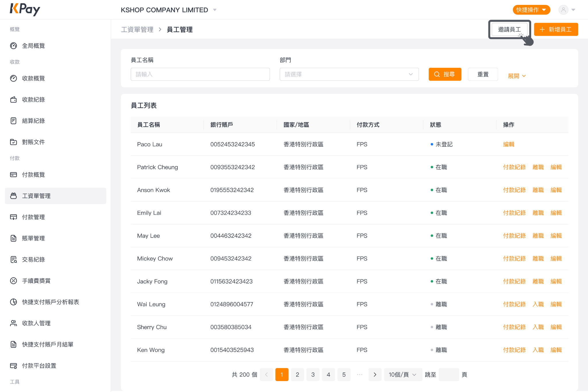The width and height of the screenshot is (588, 392).
Task: Click the 付款平台設置 card-settings icon
Action: tap(13, 366)
